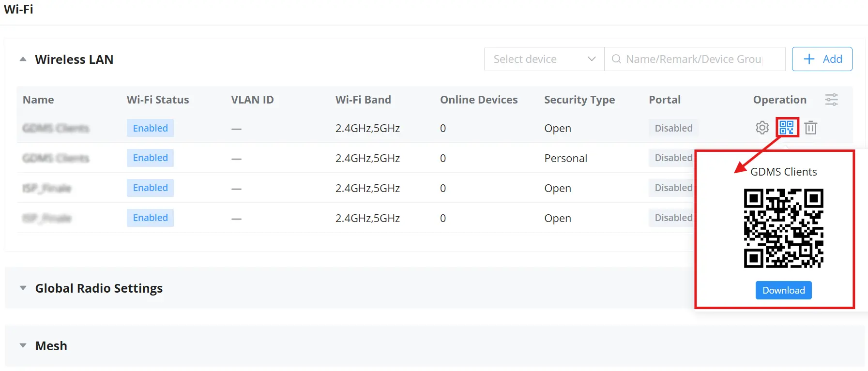Open the Select device dropdown

(544, 59)
